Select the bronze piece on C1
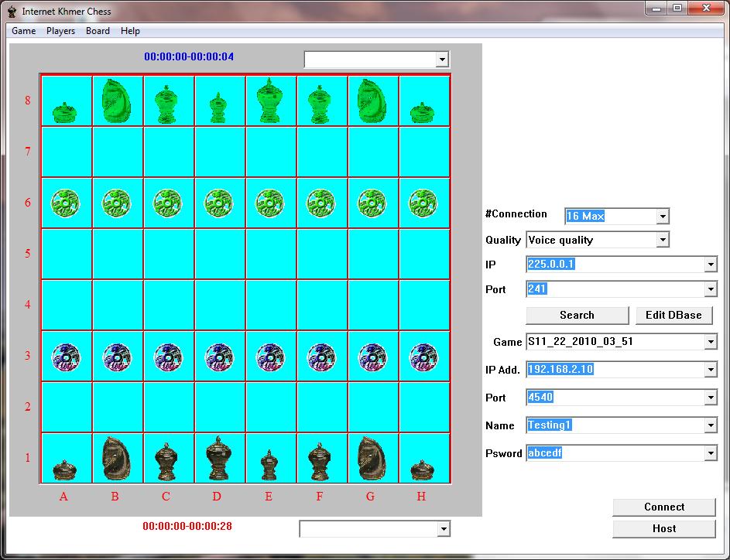Screen dimensions: 730x560 [x=166, y=462]
